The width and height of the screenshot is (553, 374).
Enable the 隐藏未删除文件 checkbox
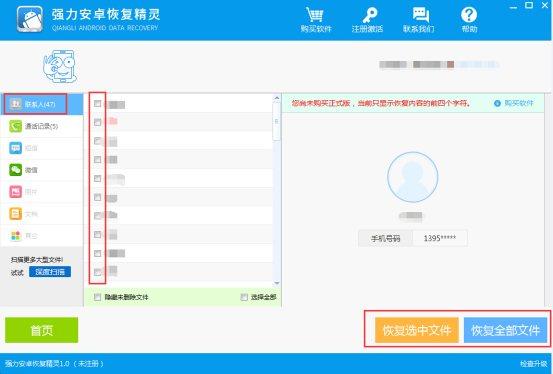click(x=97, y=297)
